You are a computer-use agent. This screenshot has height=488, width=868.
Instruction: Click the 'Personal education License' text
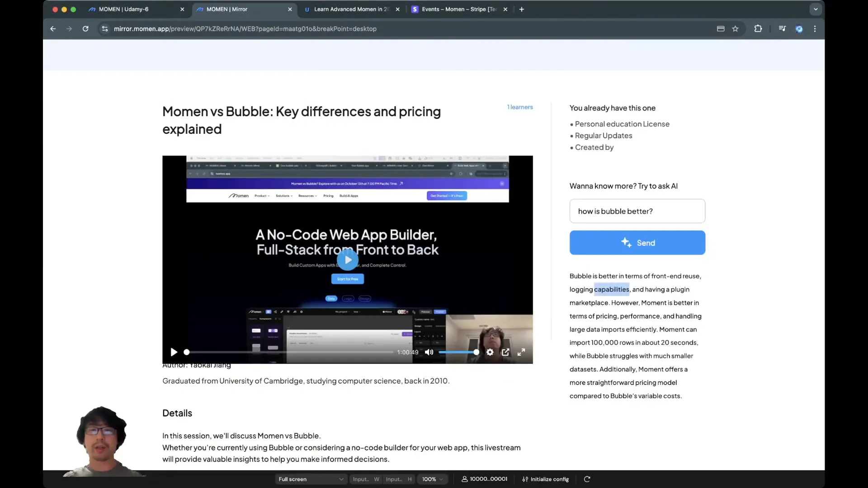pos(622,124)
